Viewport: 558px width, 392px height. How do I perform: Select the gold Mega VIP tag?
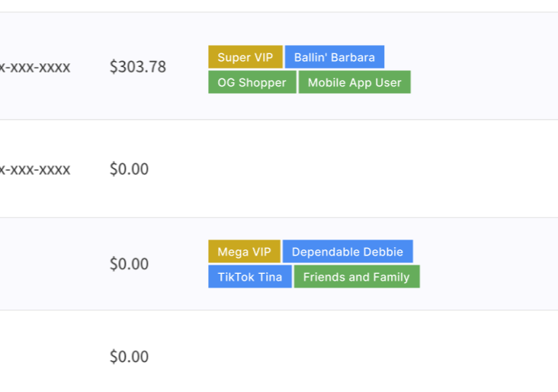coord(244,252)
